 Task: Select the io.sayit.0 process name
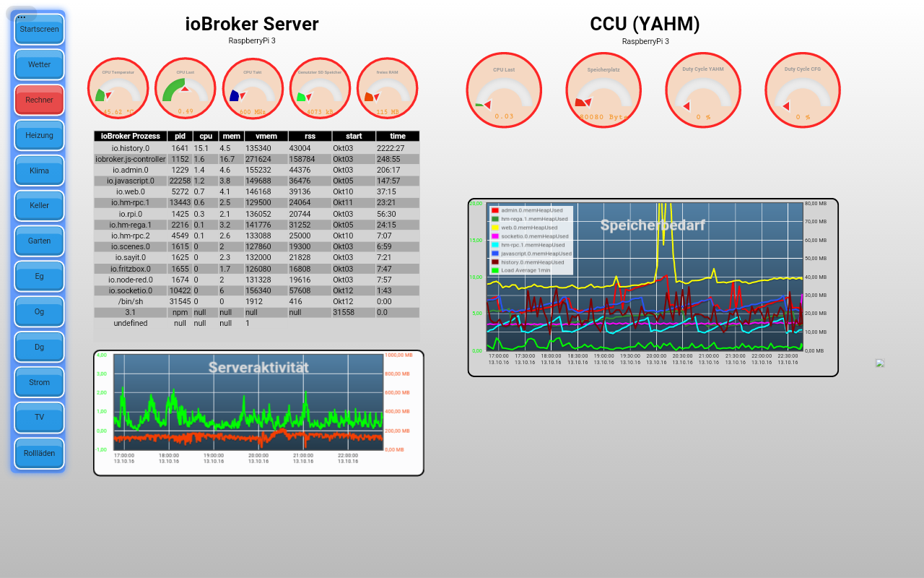click(x=131, y=257)
